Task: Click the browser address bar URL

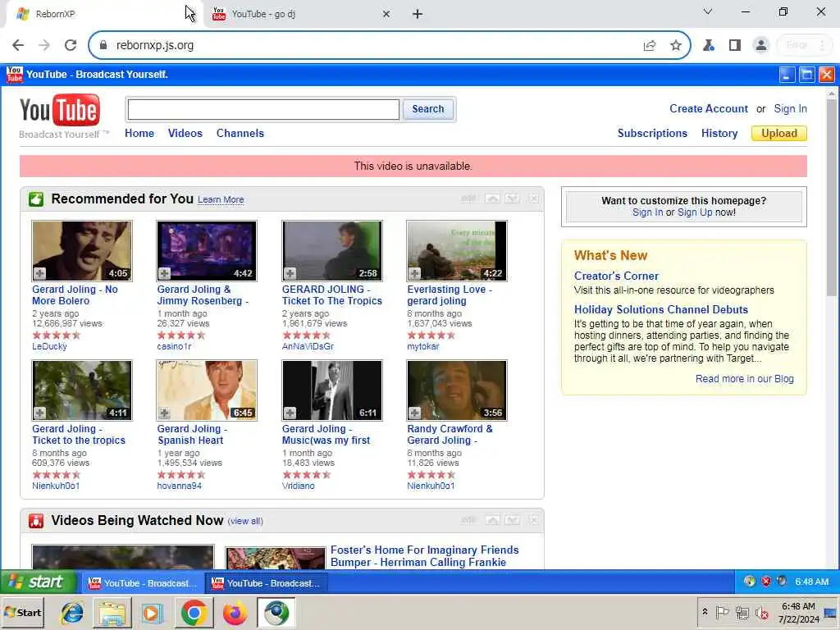Action: [155, 46]
